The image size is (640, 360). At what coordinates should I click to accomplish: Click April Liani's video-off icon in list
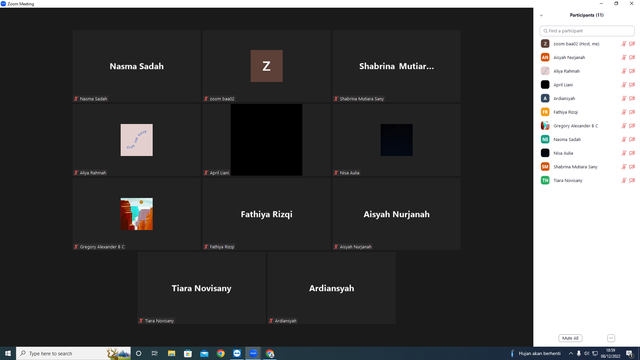(x=632, y=85)
